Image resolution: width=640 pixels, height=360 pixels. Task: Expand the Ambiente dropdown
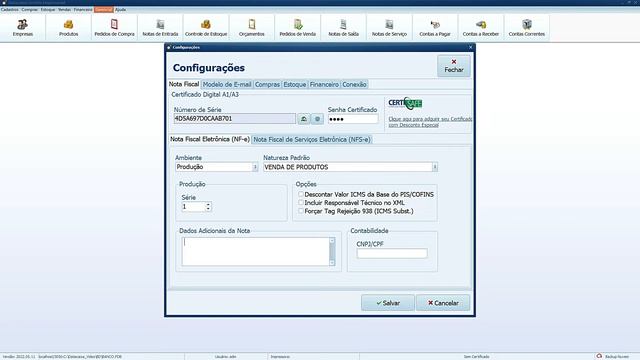pyautogui.click(x=255, y=167)
